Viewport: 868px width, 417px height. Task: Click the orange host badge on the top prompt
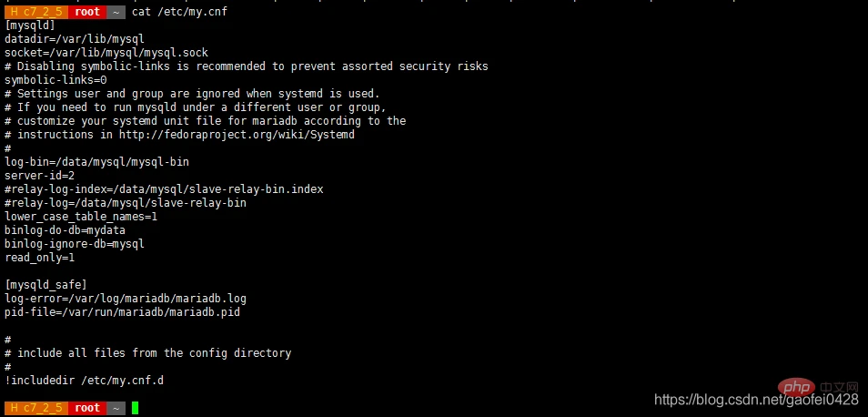(x=35, y=12)
